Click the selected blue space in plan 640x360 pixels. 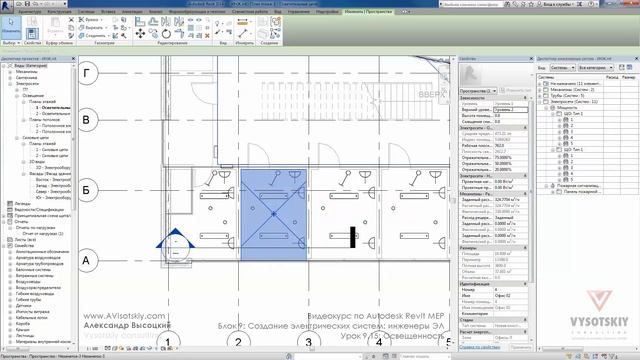pos(273,215)
